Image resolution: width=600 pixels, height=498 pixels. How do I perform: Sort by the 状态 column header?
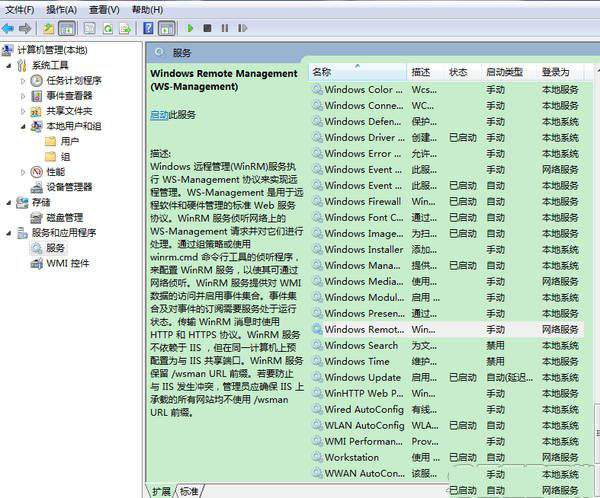462,72
